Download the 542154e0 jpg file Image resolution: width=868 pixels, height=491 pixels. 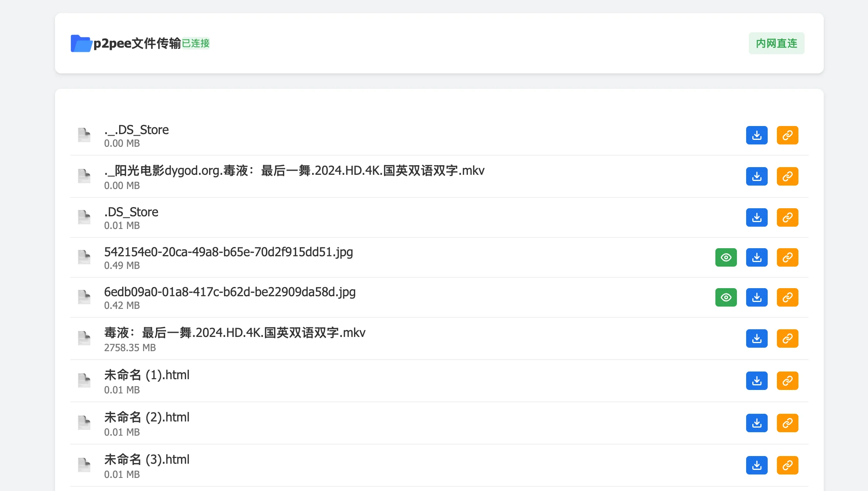pos(757,257)
